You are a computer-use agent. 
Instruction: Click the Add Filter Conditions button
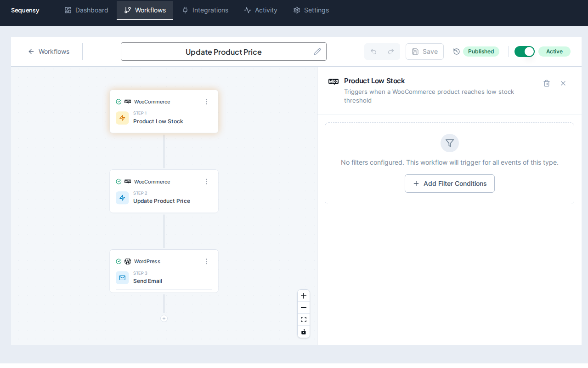point(449,183)
